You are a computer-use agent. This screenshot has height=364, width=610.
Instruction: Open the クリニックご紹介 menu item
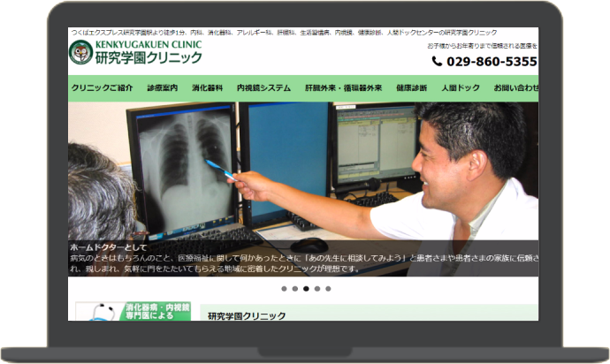pyautogui.click(x=102, y=87)
